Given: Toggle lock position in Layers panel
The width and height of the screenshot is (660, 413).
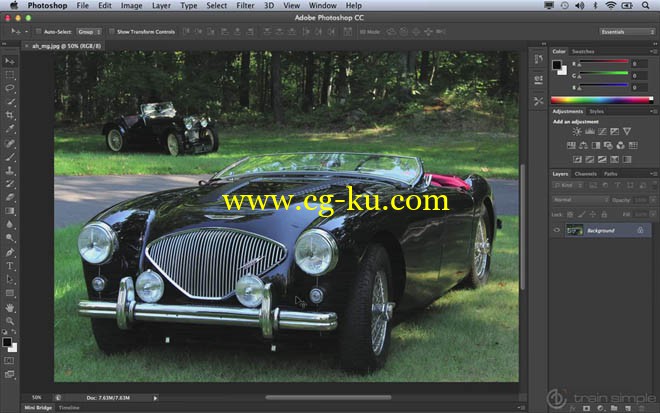Looking at the screenshot, I should pyautogui.click(x=593, y=214).
